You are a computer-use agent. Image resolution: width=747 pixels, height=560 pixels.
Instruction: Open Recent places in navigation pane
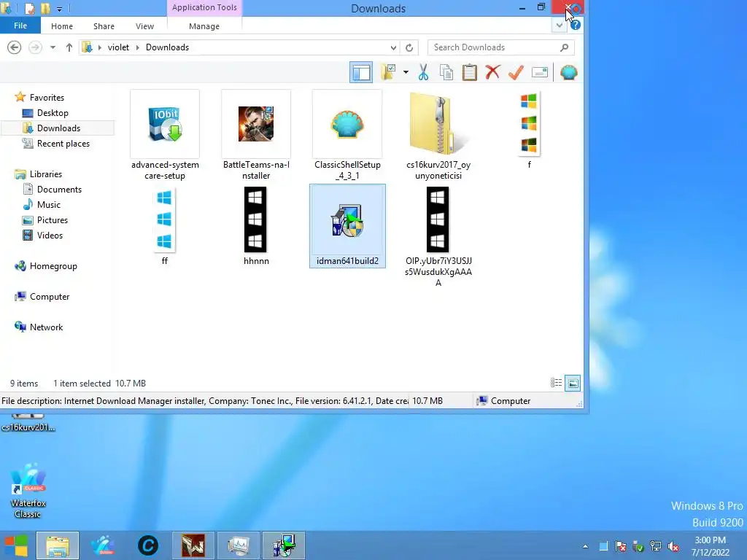click(x=63, y=144)
